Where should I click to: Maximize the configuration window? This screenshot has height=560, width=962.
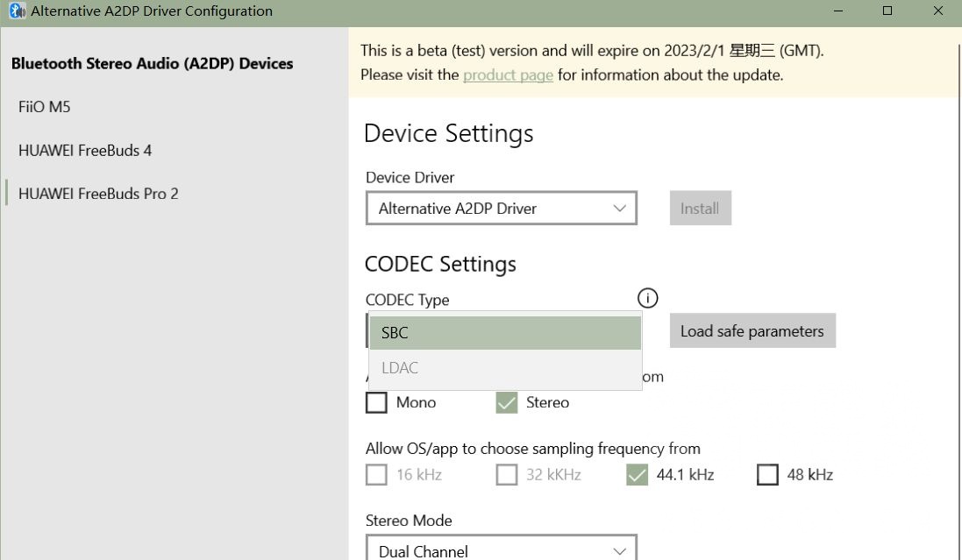[887, 11]
